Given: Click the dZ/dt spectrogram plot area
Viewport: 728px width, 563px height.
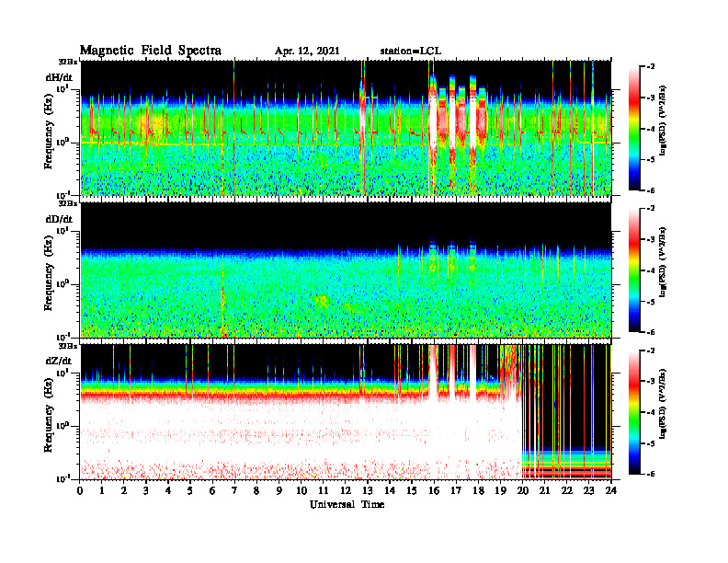Looking at the screenshot, I should click(x=346, y=411).
